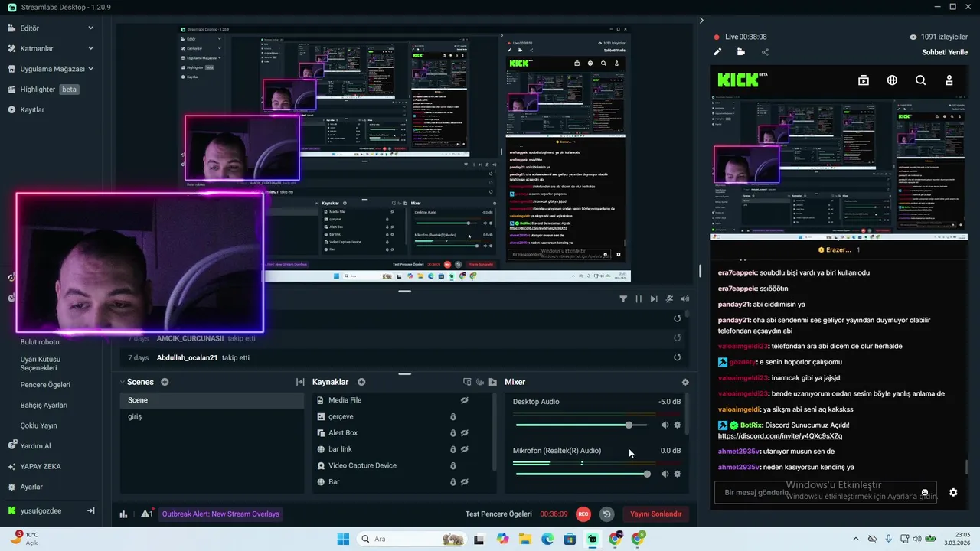The height and width of the screenshot is (551, 980).
Task: Add a new source in Kaynaklar
Action: [x=361, y=382]
